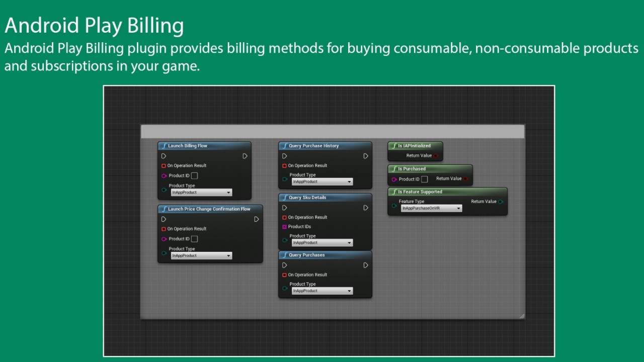Click Product ID text box in Is Purchased
Image resolution: width=644 pixels, height=362 pixels.
[x=424, y=179]
